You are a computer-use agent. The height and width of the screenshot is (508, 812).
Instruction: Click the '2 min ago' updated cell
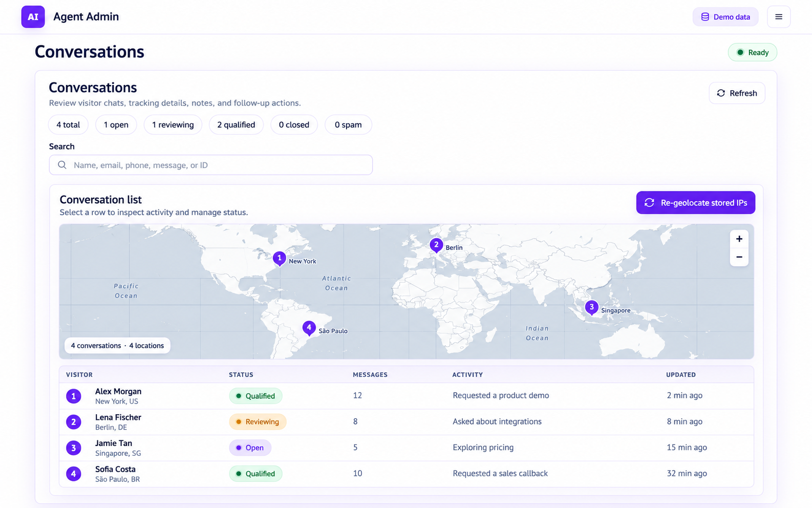pyautogui.click(x=685, y=395)
